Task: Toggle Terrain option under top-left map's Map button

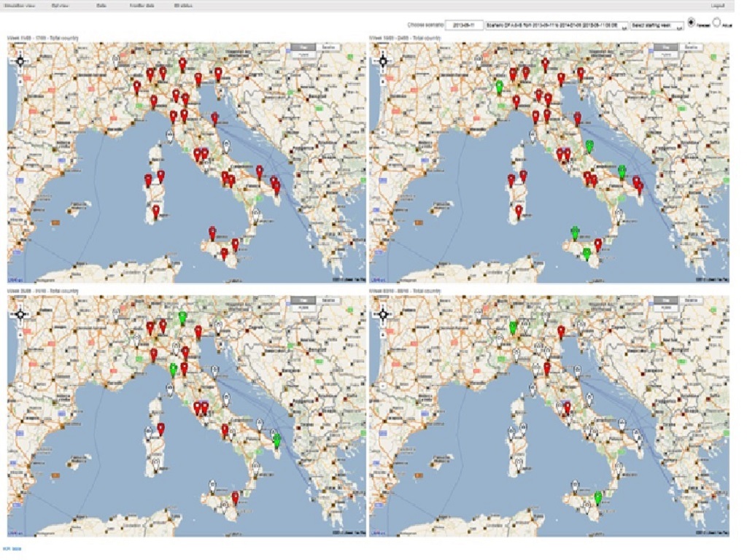Action: 303,54
